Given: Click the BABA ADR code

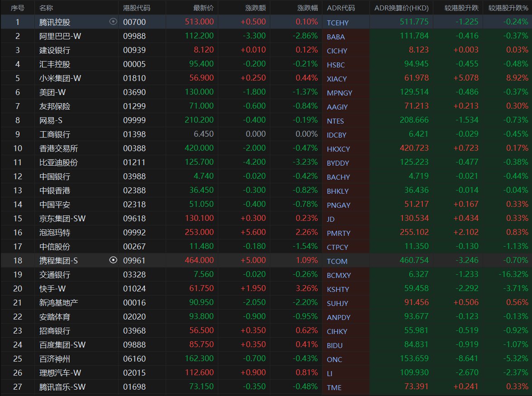Looking at the screenshot, I should (335, 37).
